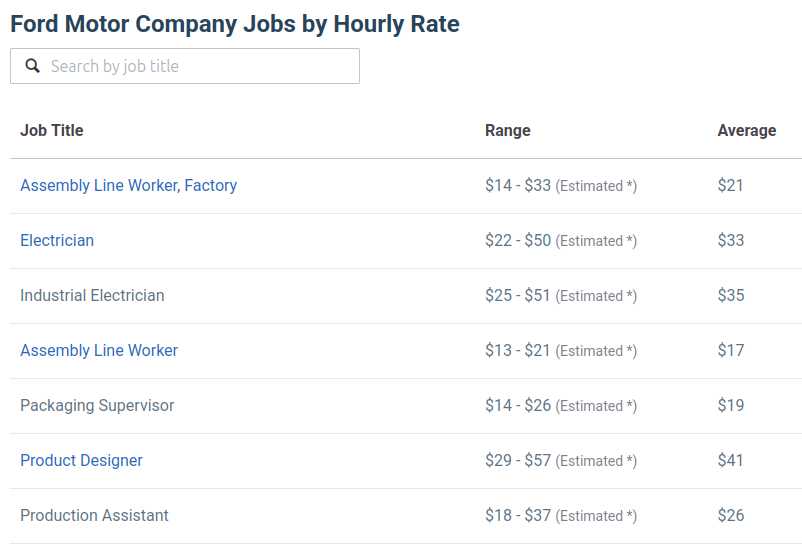Viewport: 802px width, 556px height.
Task: Open the Electrician job link
Action: pos(57,240)
